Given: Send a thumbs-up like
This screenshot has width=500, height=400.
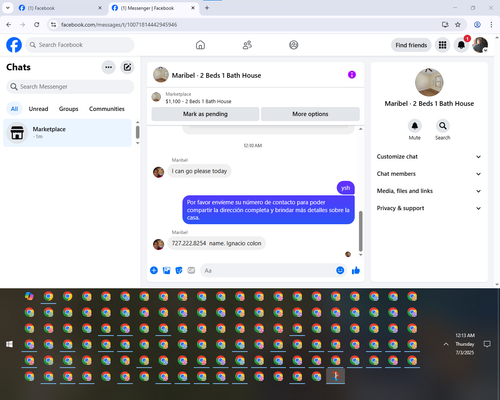Looking at the screenshot, I should pyautogui.click(x=356, y=270).
